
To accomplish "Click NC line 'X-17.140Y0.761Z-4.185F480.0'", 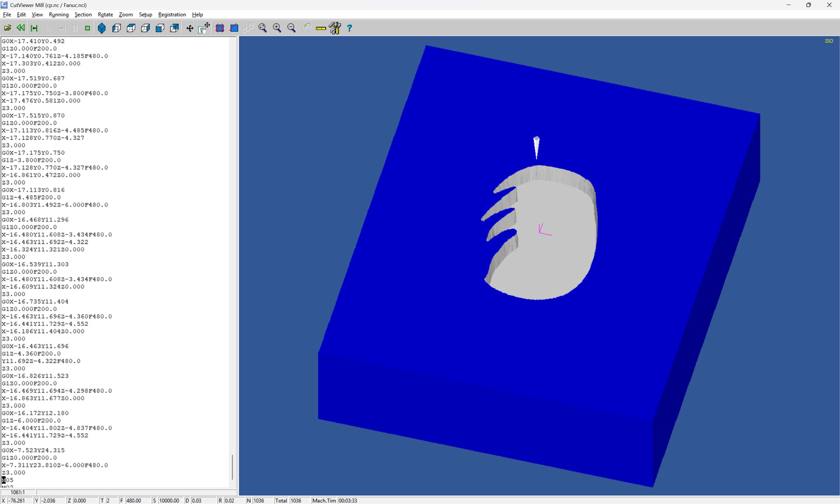I will pyautogui.click(x=55, y=56).
